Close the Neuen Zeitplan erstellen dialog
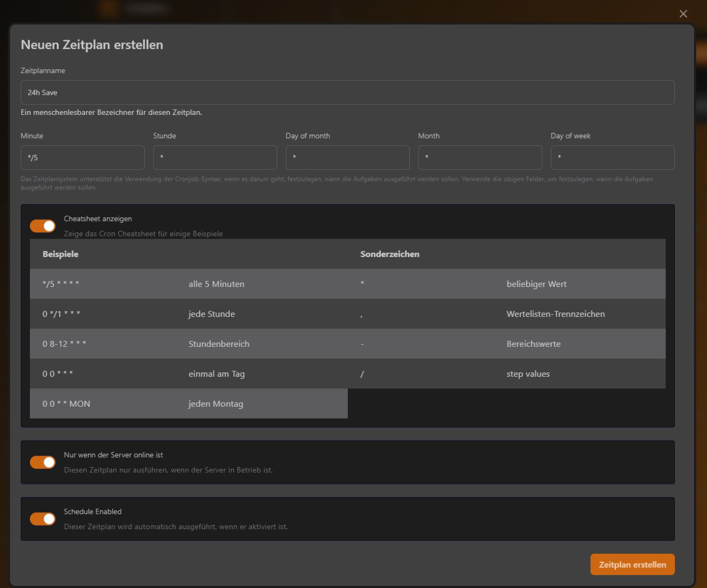Viewport: 707px width, 588px height. pyautogui.click(x=683, y=14)
